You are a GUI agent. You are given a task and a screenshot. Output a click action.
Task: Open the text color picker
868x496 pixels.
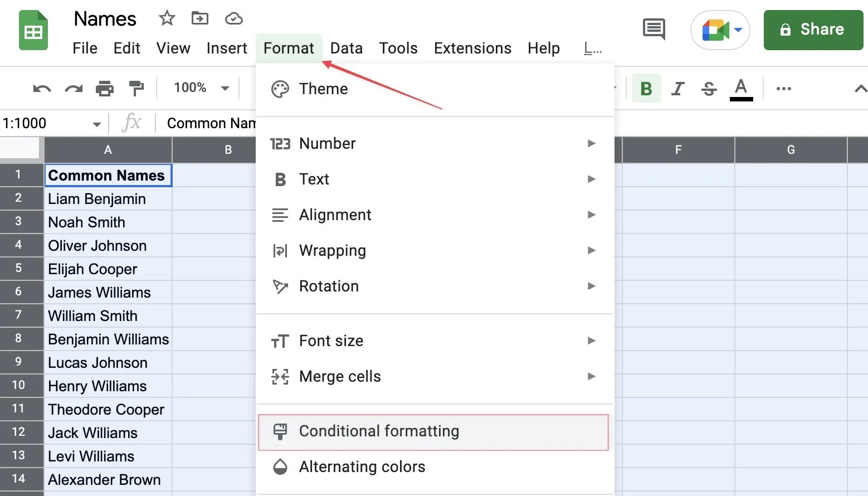point(741,88)
